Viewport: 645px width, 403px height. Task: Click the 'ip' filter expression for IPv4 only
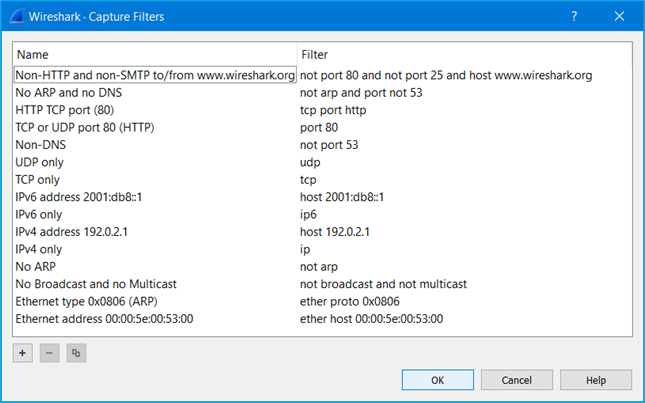tap(305, 249)
